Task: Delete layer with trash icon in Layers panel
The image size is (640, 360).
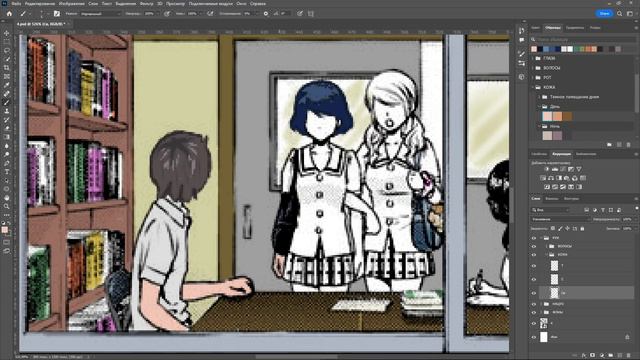Action: click(629, 356)
